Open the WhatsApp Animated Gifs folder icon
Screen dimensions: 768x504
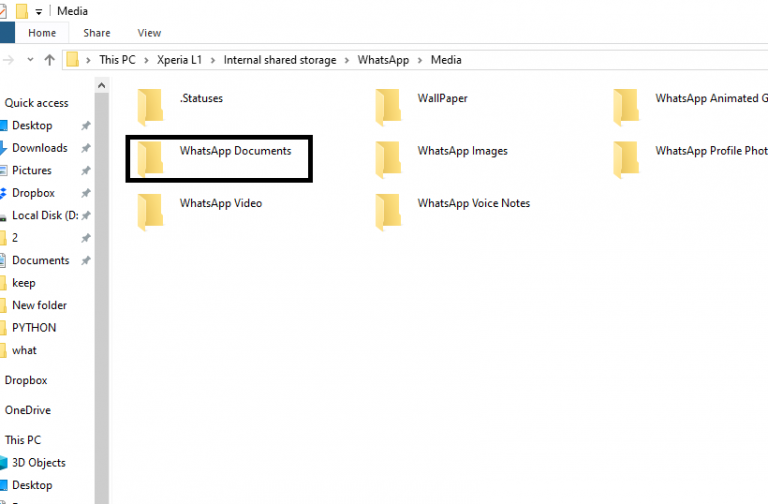point(626,107)
